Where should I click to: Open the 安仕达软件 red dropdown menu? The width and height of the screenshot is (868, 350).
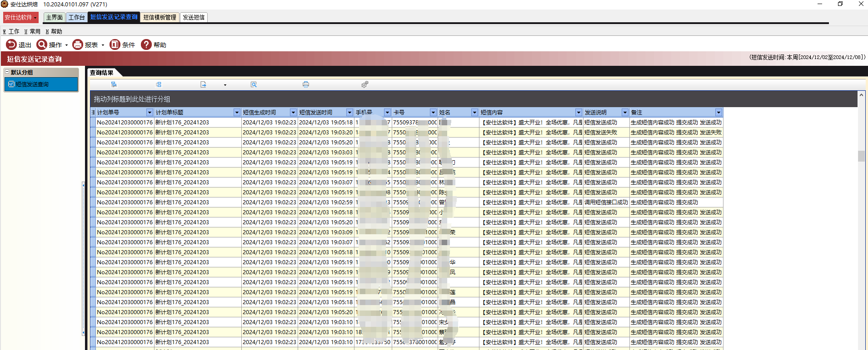20,17
